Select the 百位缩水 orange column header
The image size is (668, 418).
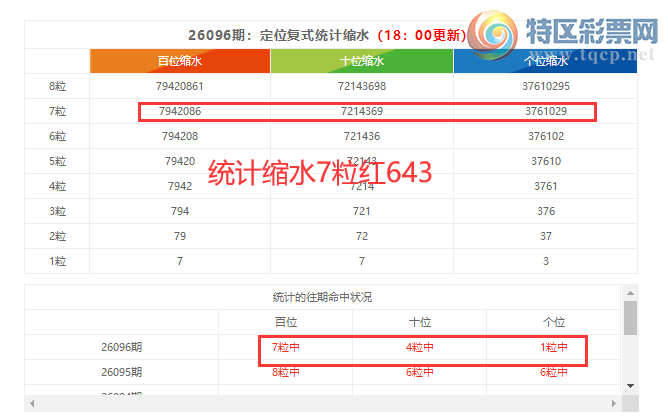coord(180,61)
